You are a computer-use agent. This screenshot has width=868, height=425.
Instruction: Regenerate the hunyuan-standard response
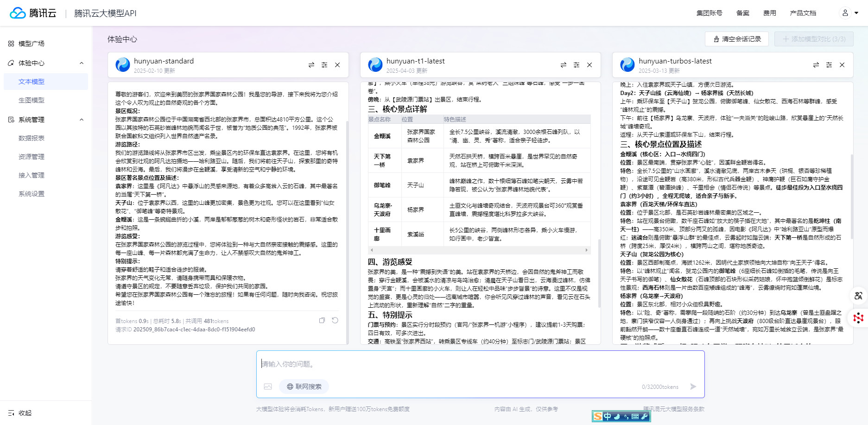coord(335,320)
